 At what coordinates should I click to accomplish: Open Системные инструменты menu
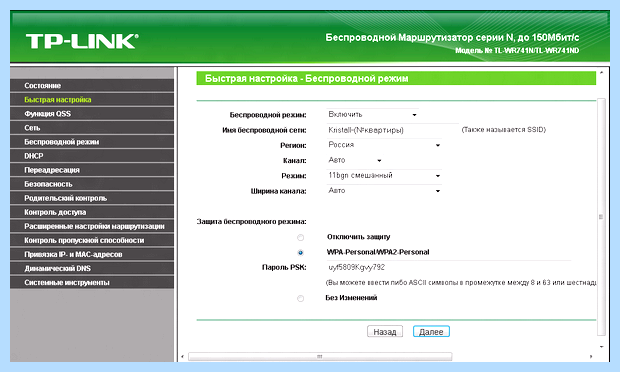coord(92,282)
